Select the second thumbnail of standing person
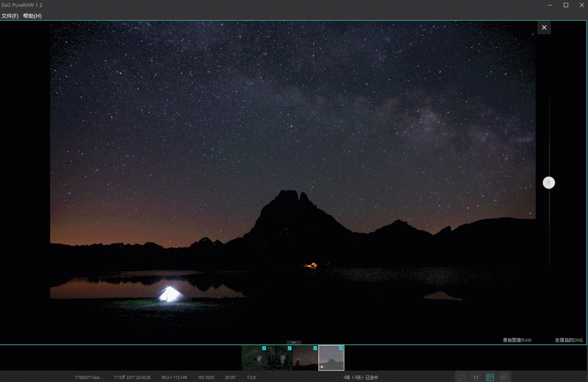 coord(280,358)
